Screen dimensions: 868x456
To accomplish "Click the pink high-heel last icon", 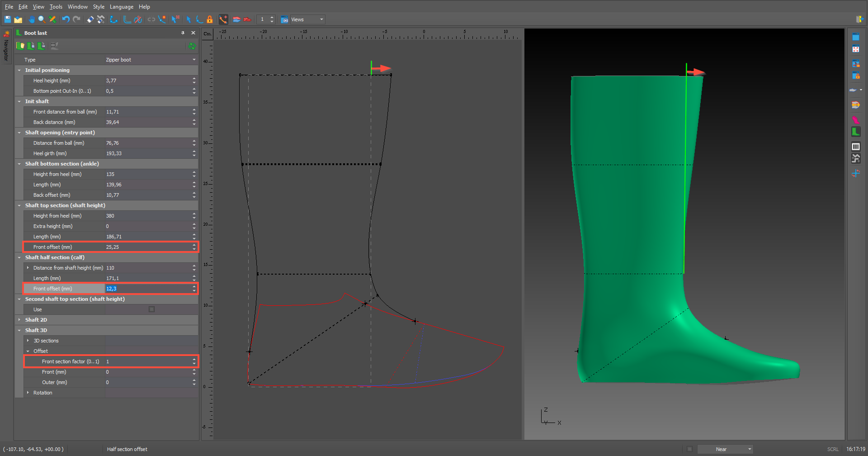I will coord(855,120).
